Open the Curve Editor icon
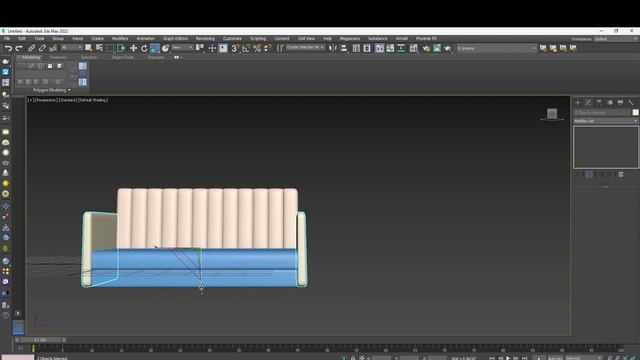This screenshot has height=360, width=640. (390, 48)
